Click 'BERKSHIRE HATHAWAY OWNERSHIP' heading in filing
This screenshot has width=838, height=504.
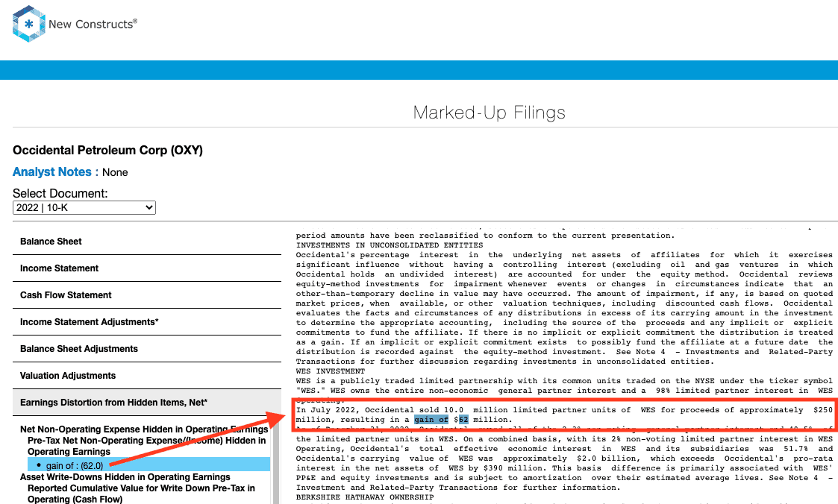click(x=365, y=497)
